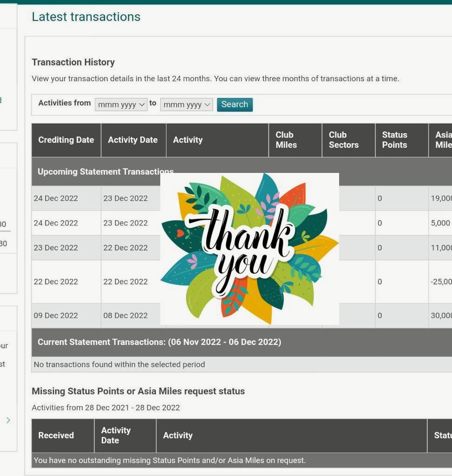452x476 pixels.
Task: Click the Crediting Date column header
Action: [66, 140]
